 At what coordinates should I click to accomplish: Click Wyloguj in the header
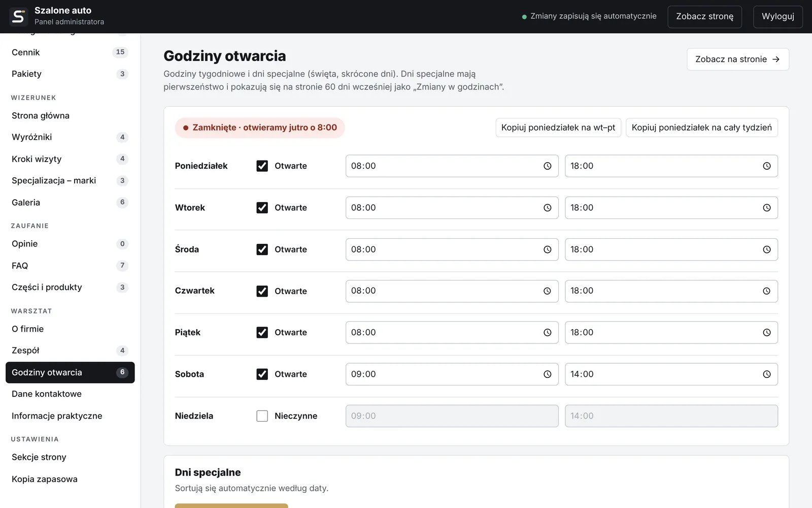click(x=777, y=17)
